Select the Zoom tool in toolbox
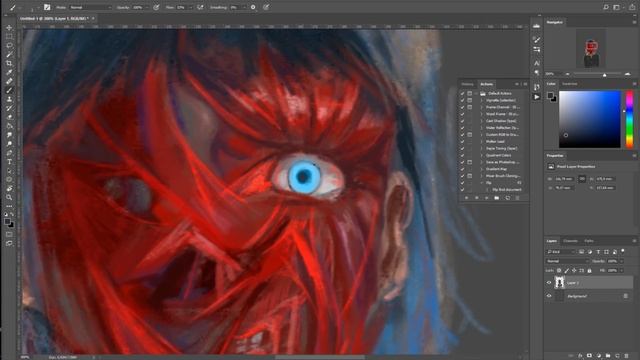 tap(9, 197)
